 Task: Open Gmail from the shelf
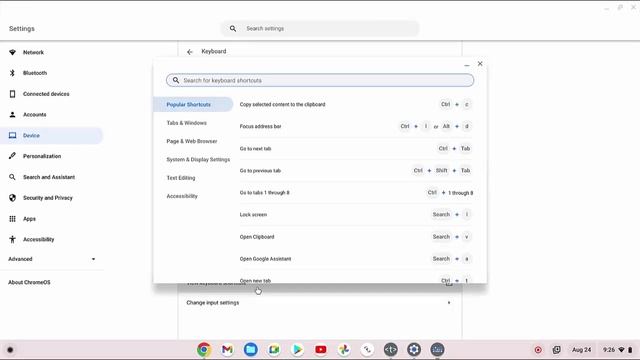(227, 350)
